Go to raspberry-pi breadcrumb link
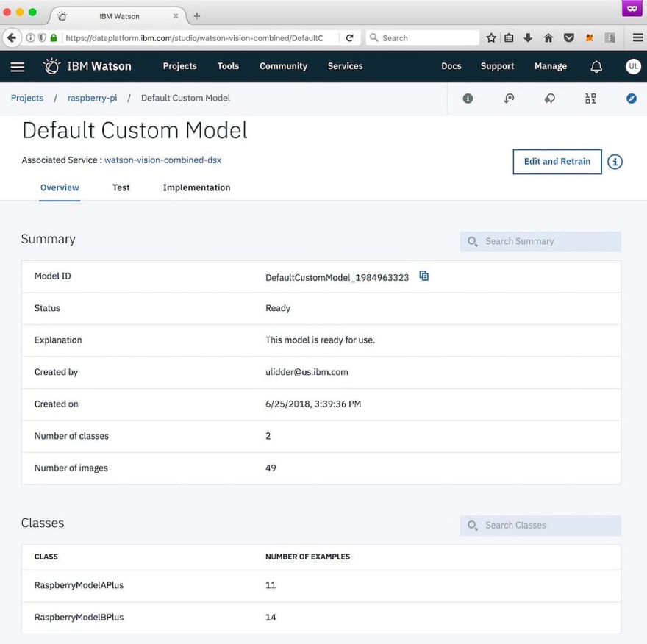This screenshot has width=647, height=644. tap(92, 99)
